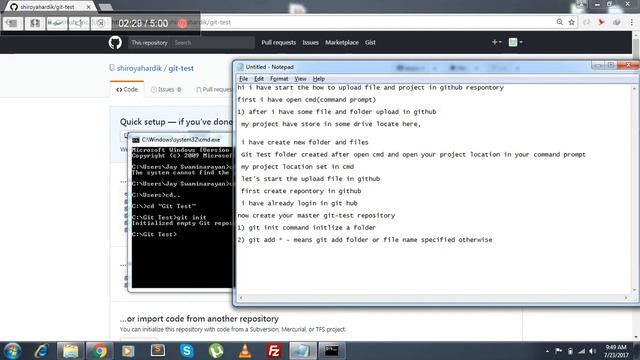Click the GitHub Octocat logo

pyautogui.click(x=115, y=42)
